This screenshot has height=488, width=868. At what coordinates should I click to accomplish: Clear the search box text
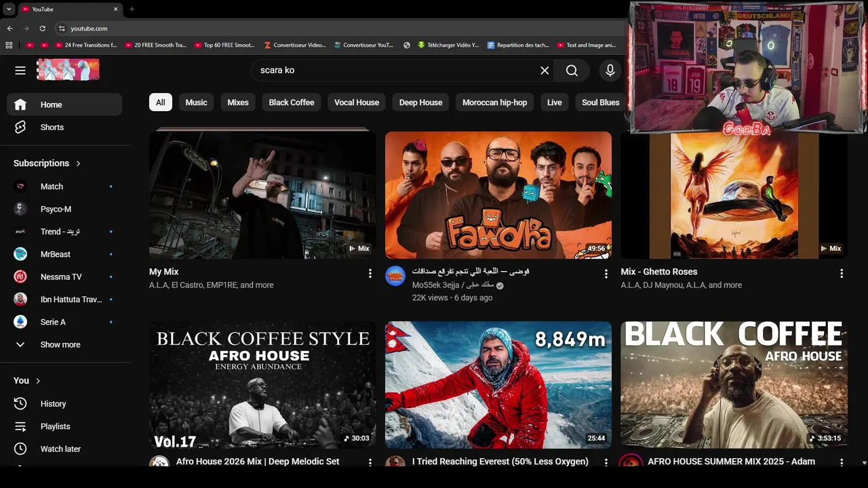(545, 70)
